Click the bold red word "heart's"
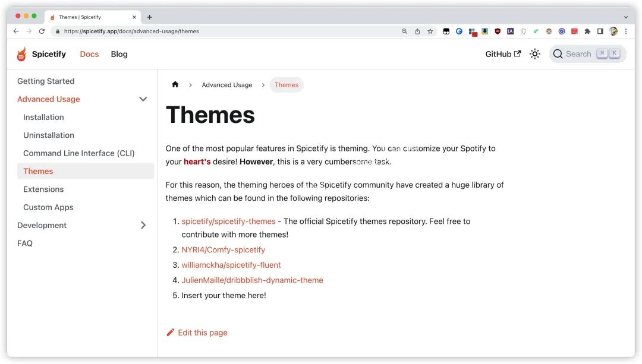This screenshot has height=364, width=642. (197, 162)
